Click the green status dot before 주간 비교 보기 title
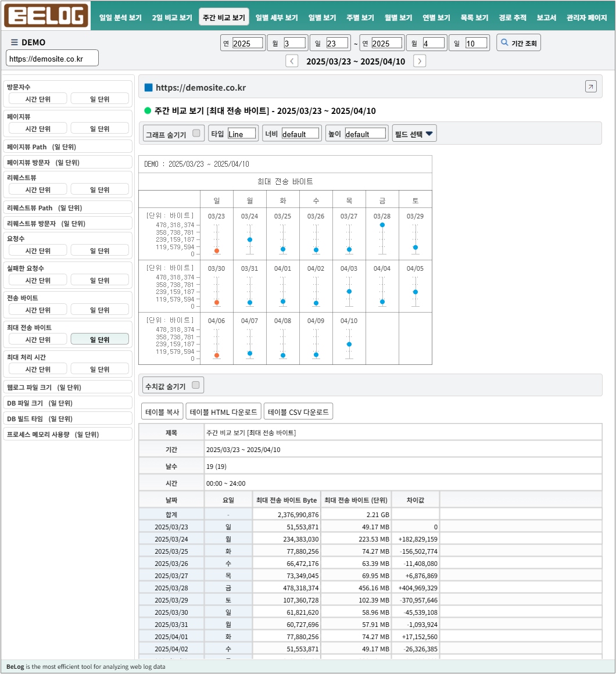This screenshot has width=616, height=674. coord(148,110)
